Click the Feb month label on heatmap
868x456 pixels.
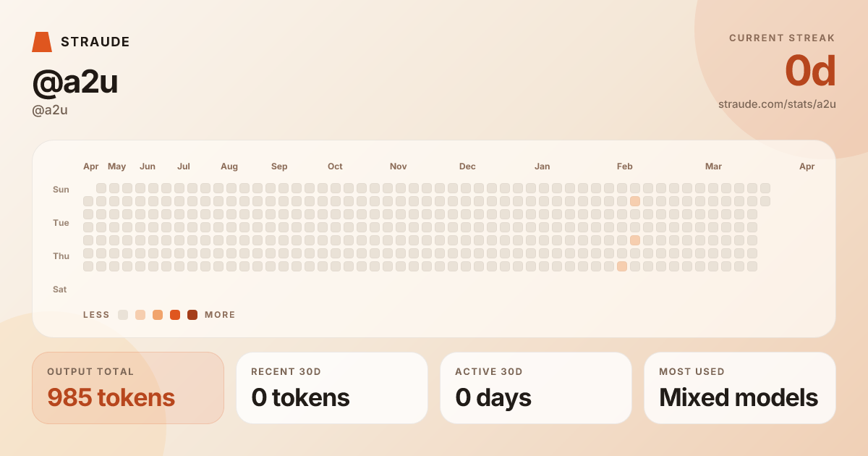coord(624,166)
